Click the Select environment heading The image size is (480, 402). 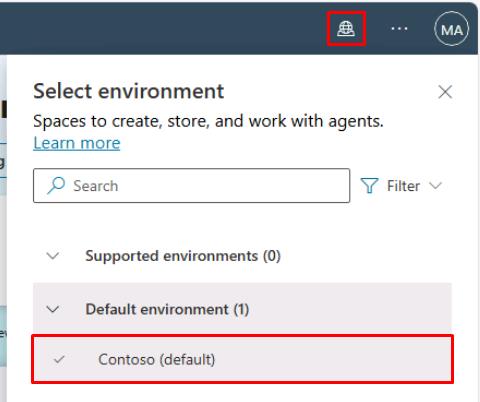tap(129, 91)
